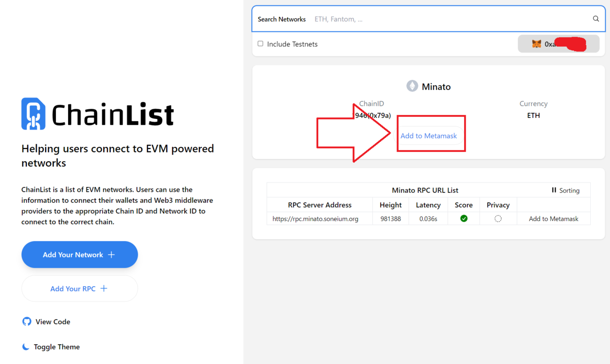The height and width of the screenshot is (364, 610).
Task: Click the green score checkmark icon
Action: coord(464,219)
